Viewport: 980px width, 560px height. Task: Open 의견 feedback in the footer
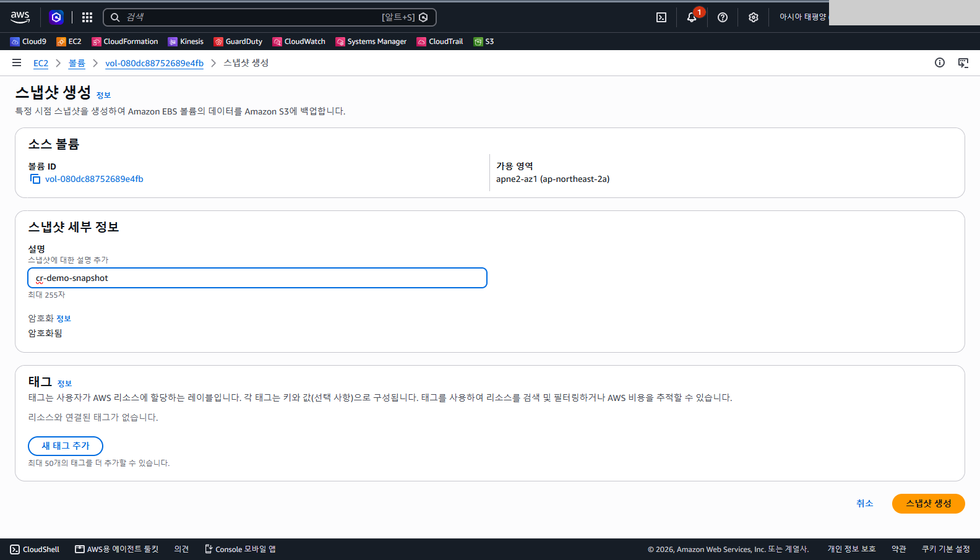tap(181, 549)
